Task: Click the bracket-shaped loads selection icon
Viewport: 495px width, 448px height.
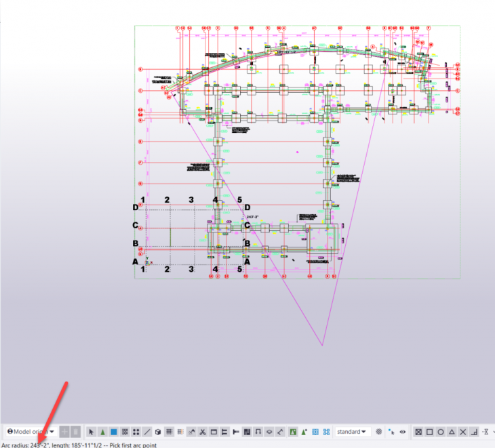Action: (x=258, y=432)
